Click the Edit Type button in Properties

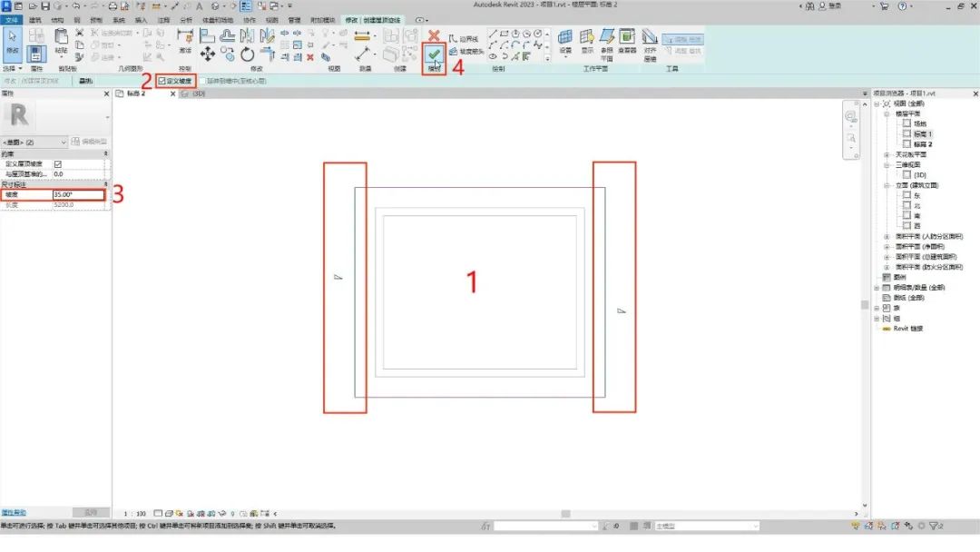tap(89, 142)
